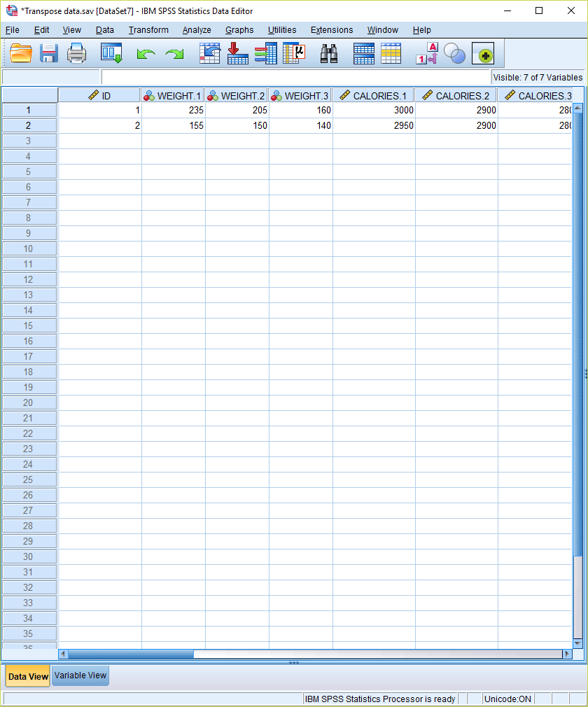This screenshot has height=707, width=588.
Task: Open the Analyze menu
Action: point(197,30)
